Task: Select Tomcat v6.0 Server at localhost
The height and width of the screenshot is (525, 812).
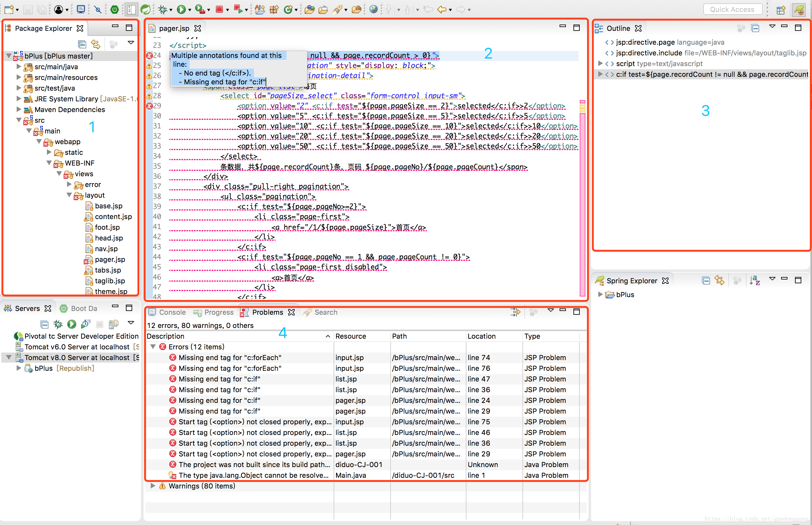Action: [77, 347]
